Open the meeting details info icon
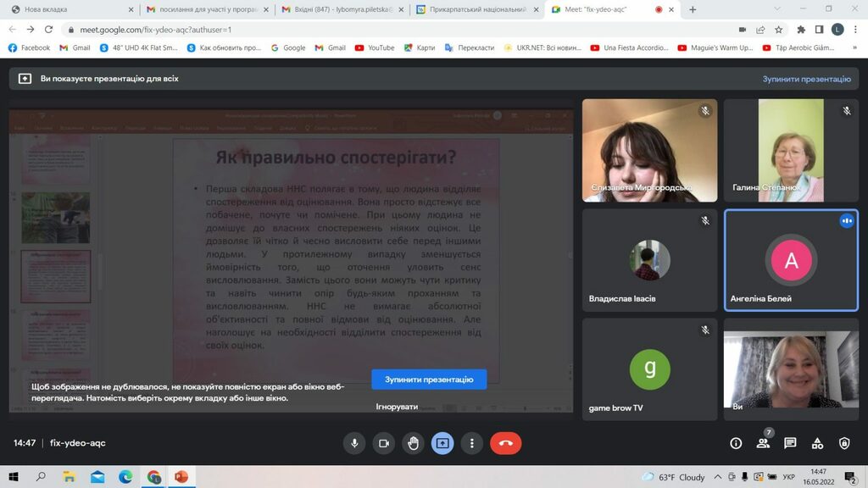868x488 pixels. coord(736,443)
